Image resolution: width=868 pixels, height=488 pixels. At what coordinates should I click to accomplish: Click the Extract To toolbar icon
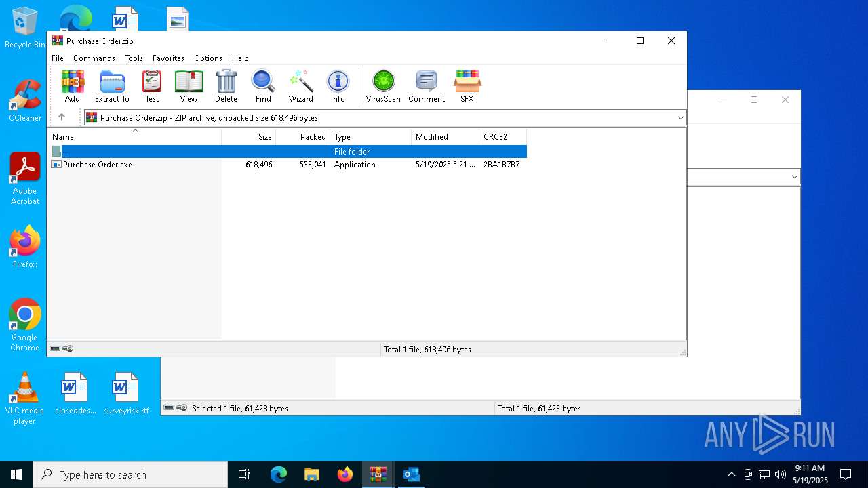(112, 86)
